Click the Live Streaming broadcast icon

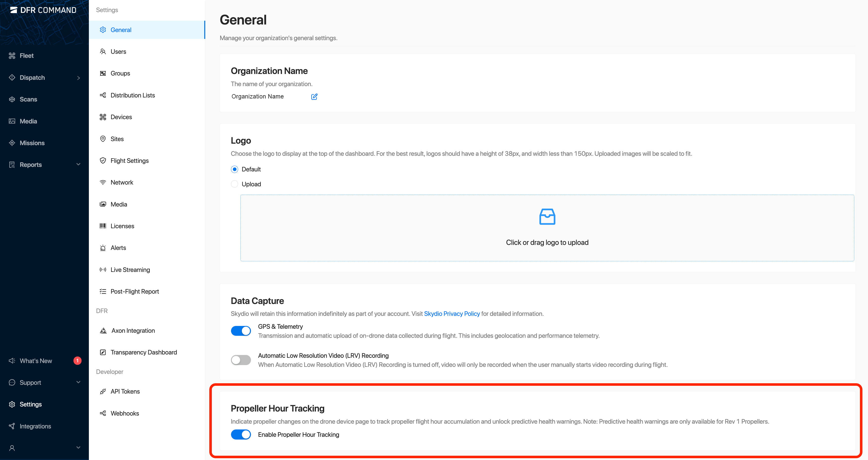click(x=103, y=270)
